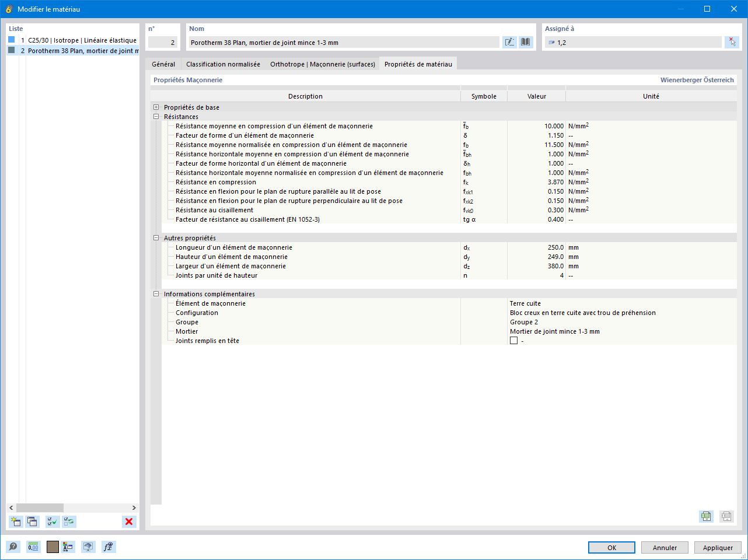Click Bloc creux en terre cuite value
Screen dimensions: 748x560
pos(582,313)
